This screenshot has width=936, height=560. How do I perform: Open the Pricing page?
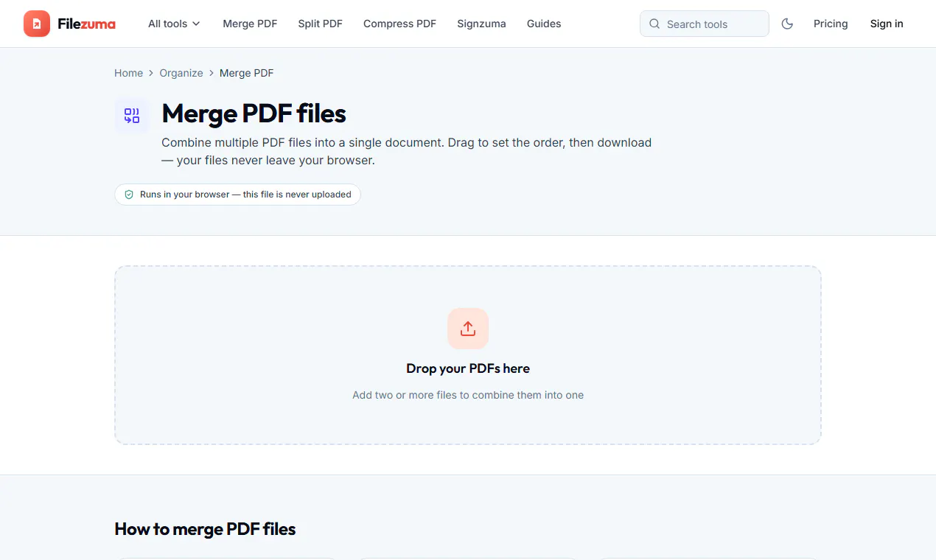(831, 24)
